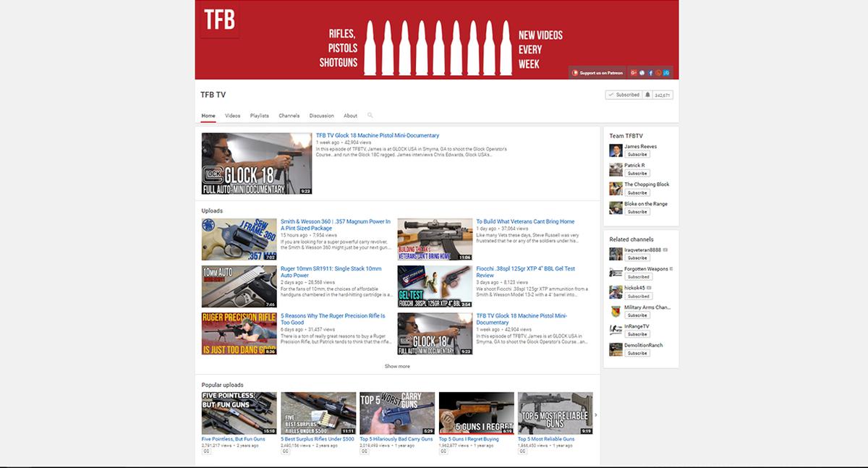Open Ruger 10mm SR1911 video title
868x468 pixels.
331,272
